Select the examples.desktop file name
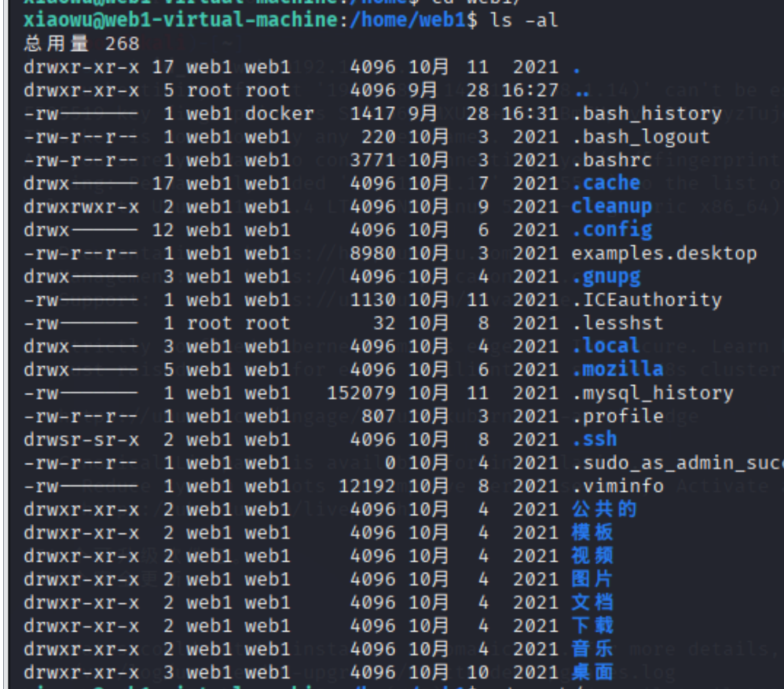The image size is (784, 689). click(664, 253)
